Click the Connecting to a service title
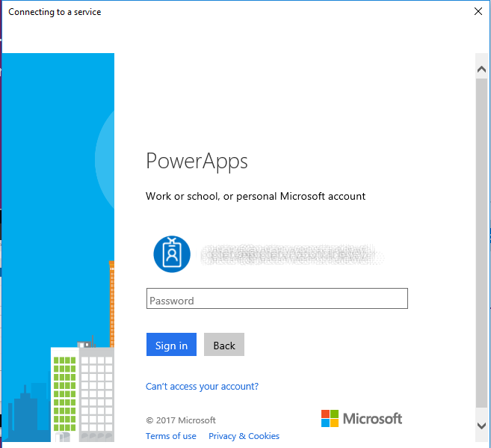The image size is (491, 448). pos(55,12)
